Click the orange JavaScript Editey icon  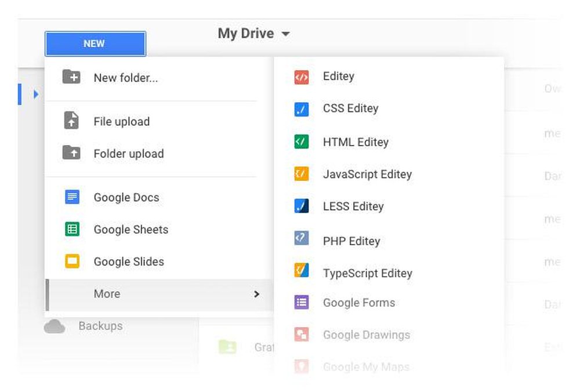tap(302, 173)
